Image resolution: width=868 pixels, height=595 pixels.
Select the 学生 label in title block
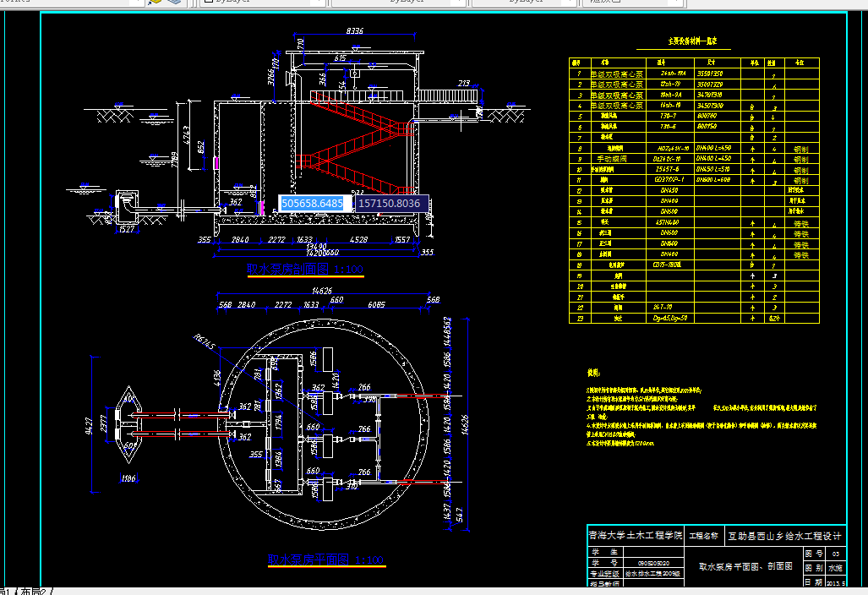[x=604, y=552]
